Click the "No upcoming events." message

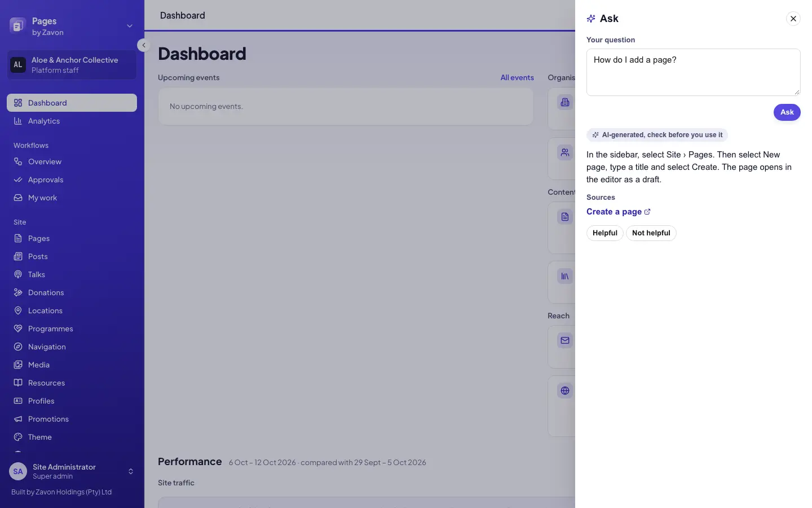(x=206, y=106)
